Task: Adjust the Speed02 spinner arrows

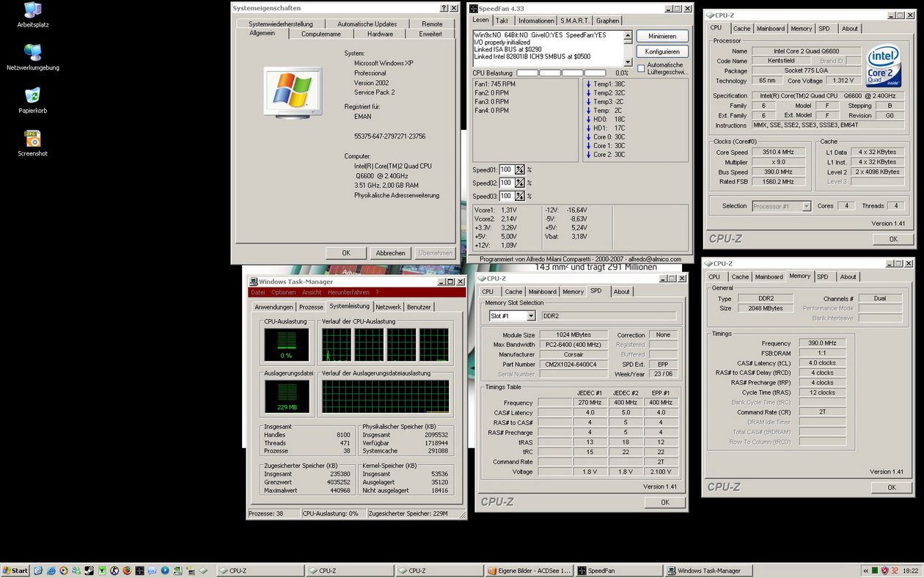Action: tap(520, 183)
